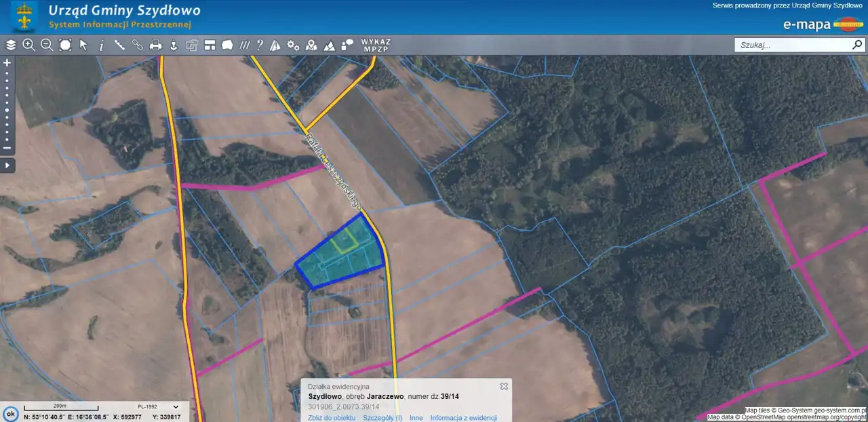
Task: Click the Zbliż do obiektu link
Action: pos(332,418)
